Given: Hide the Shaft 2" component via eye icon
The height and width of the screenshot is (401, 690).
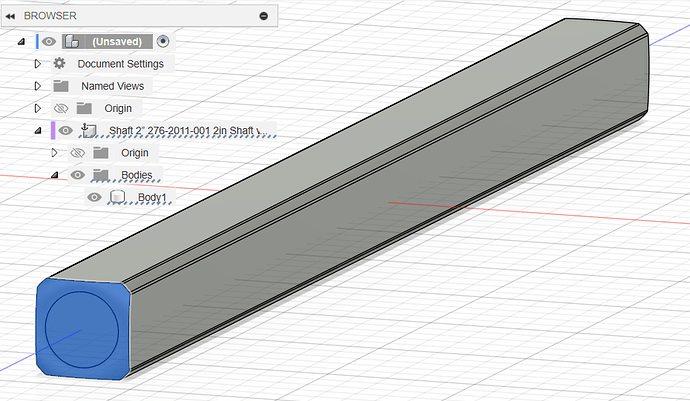Looking at the screenshot, I should pyautogui.click(x=66, y=130).
